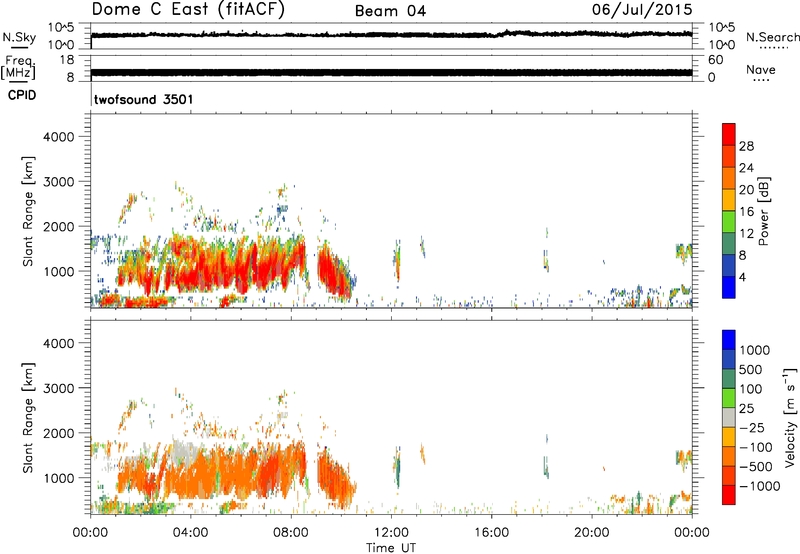Pick the red above-28 dB power swatch
Image resolution: width=800 pixels, height=554 pixels.
(729, 134)
